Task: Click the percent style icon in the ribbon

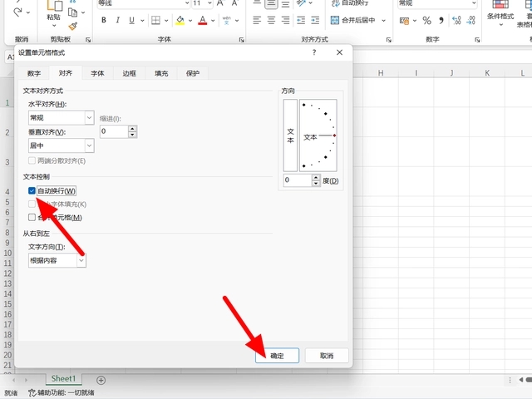Action: [x=426, y=20]
